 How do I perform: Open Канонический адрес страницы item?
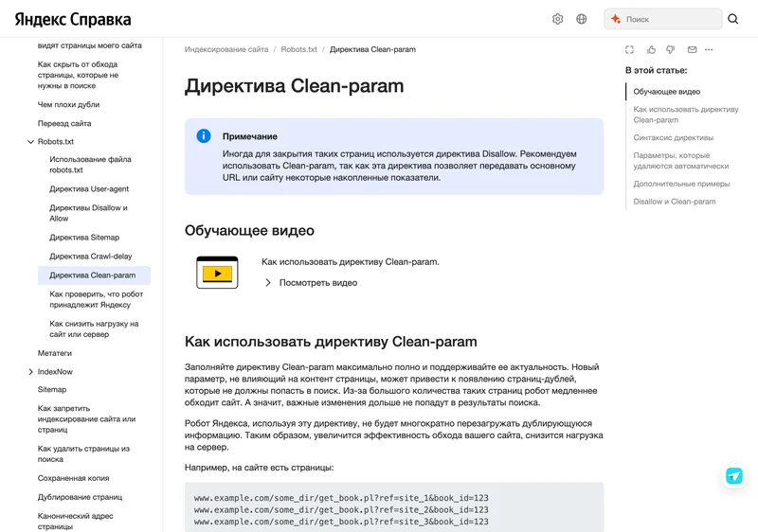(x=76, y=521)
